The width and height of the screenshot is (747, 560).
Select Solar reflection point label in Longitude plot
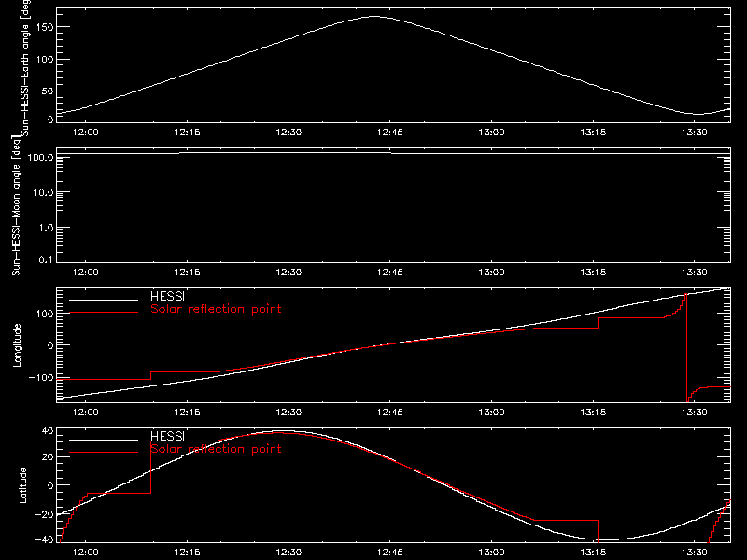coord(216,309)
